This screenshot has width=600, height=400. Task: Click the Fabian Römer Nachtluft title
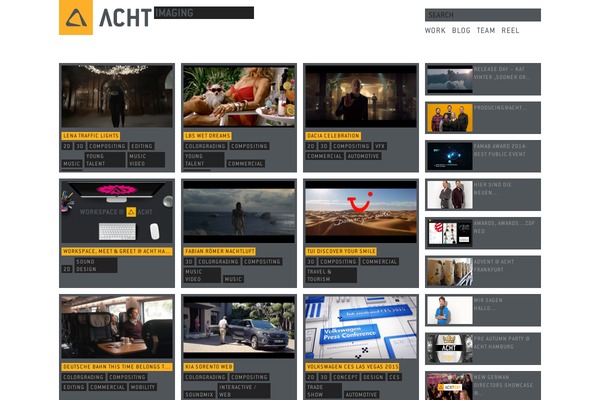(219, 251)
